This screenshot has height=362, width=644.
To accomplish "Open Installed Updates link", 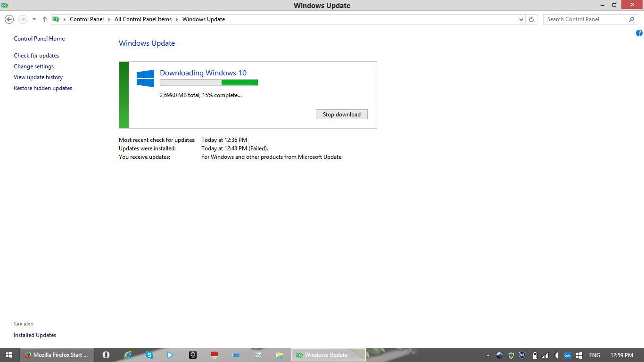I will click(x=35, y=335).
